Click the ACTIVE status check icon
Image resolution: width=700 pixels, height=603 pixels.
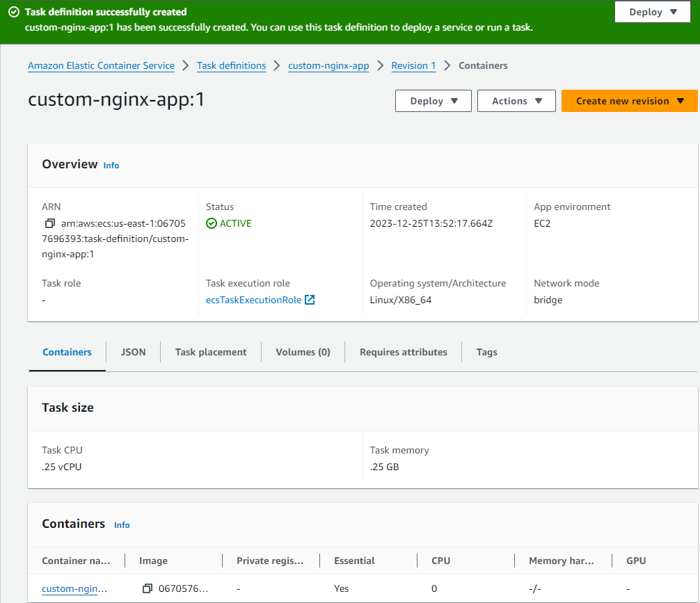click(x=212, y=223)
